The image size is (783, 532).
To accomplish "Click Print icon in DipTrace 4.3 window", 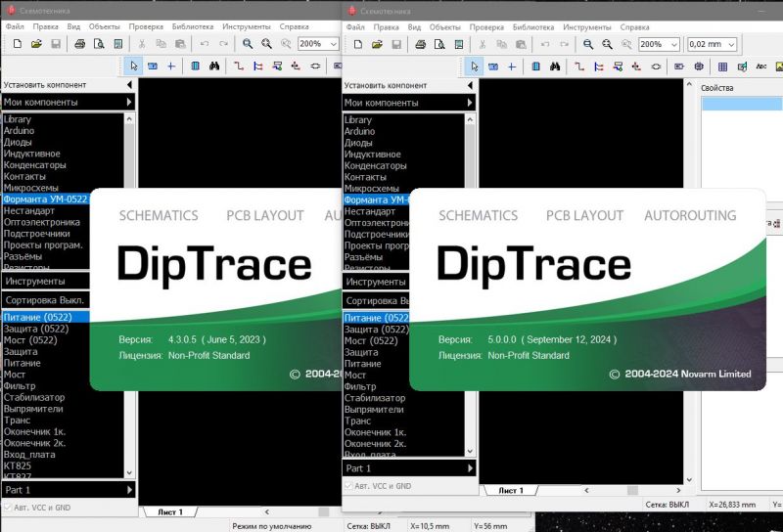I will (x=79, y=44).
